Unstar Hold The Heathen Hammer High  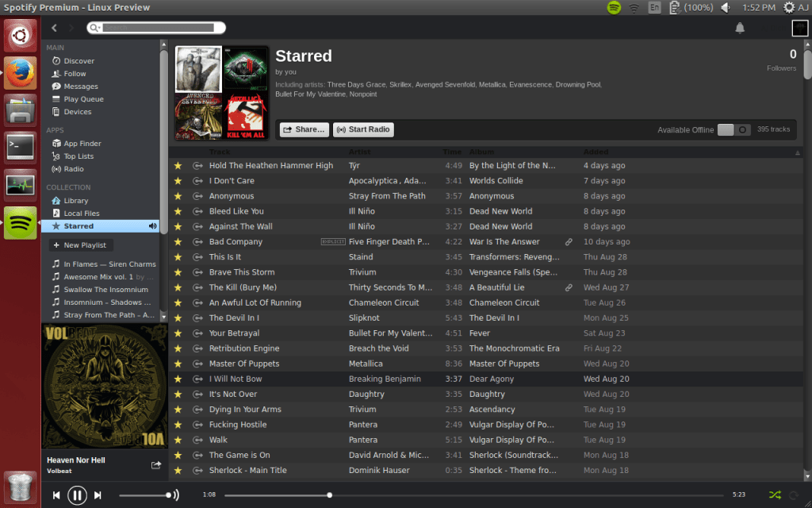pyautogui.click(x=178, y=165)
